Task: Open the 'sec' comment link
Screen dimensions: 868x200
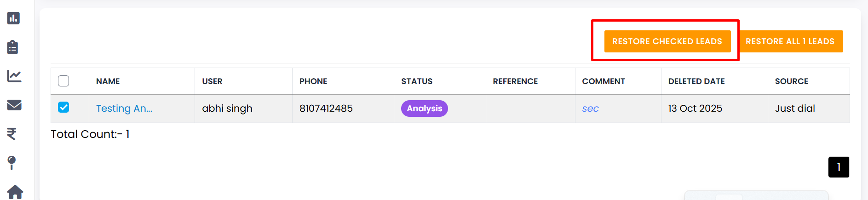Action: (x=590, y=109)
